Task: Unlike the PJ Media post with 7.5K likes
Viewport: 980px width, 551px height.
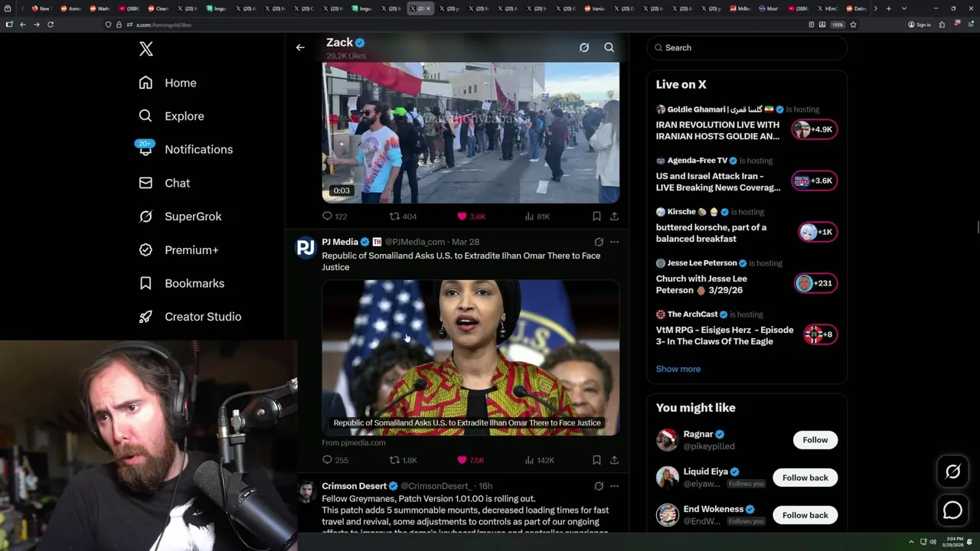Action: pos(471,460)
